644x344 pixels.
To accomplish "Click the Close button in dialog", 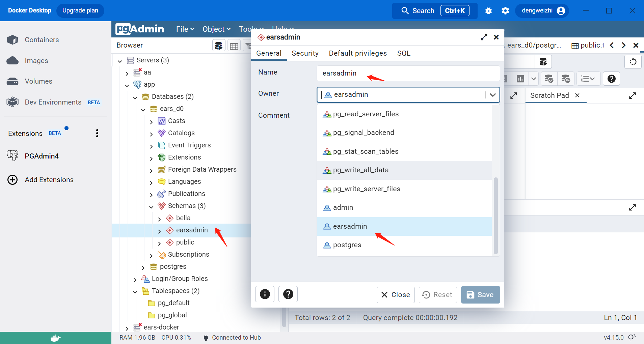I will click(x=396, y=295).
